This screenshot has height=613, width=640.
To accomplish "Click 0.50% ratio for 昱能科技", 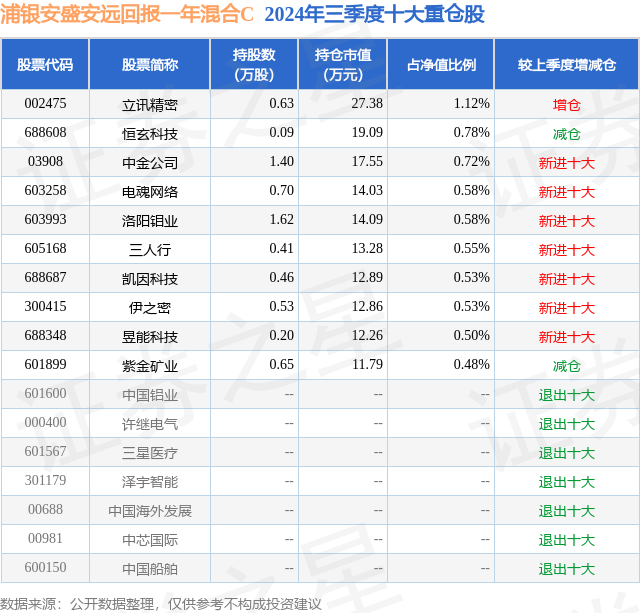I will pos(471,335).
